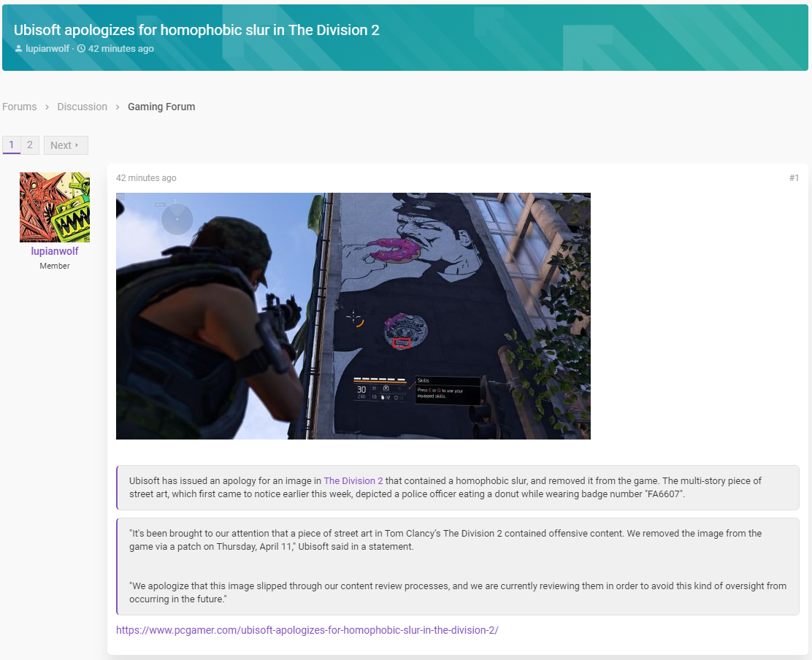Open the #1 post permalink

[x=794, y=178]
